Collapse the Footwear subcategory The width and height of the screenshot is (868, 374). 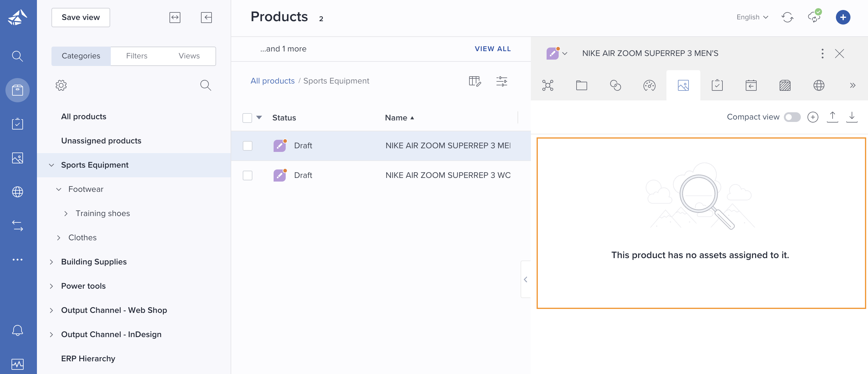pos(59,189)
